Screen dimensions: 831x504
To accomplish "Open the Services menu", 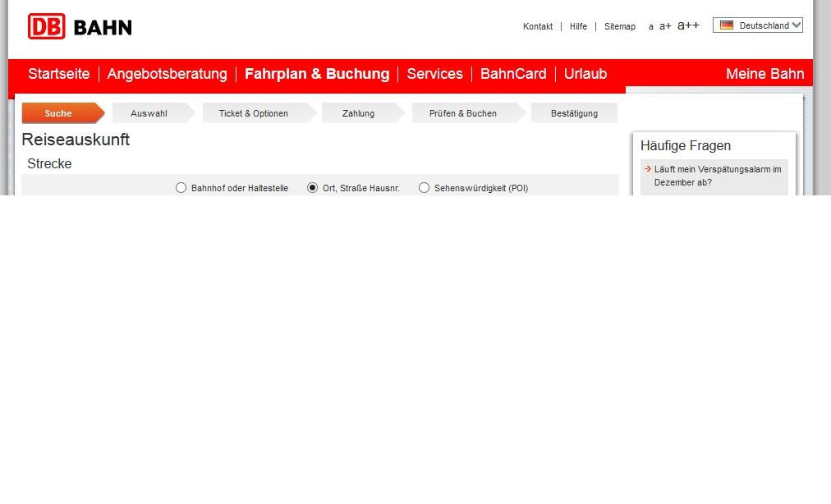I will tap(434, 74).
